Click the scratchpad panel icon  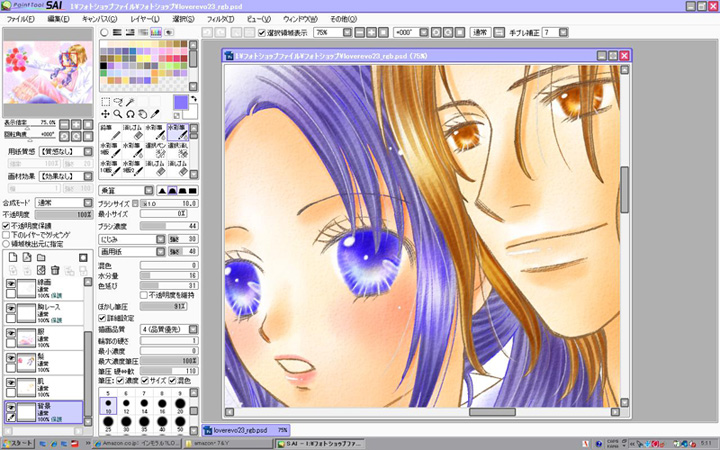click(x=169, y=33)
